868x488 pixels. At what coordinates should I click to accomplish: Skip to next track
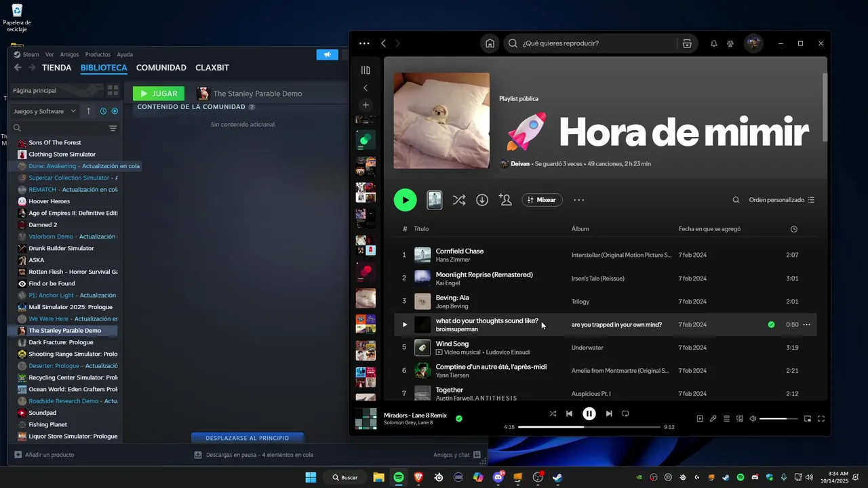pos(609,413)
